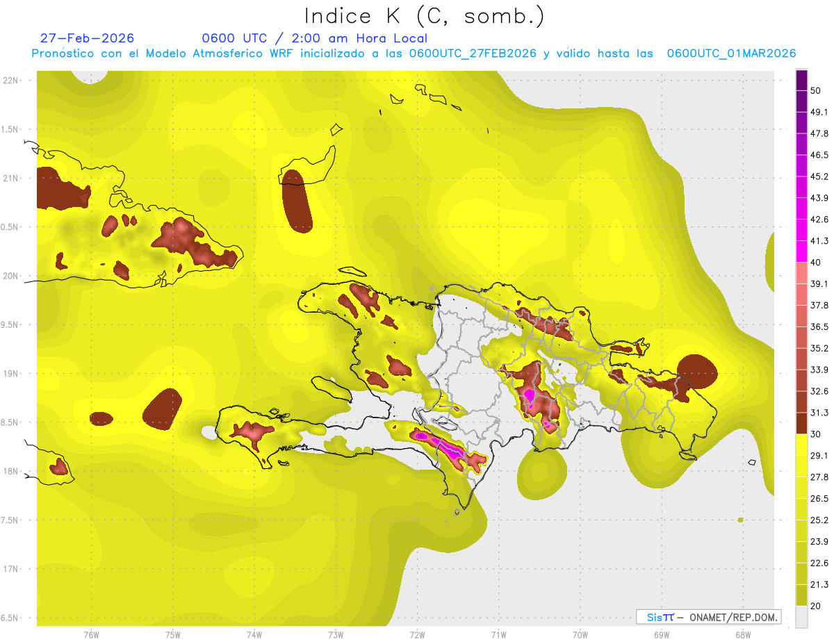Click the dark purple swatch above 50
This screenshot has width=834, height=644.
[802, 81]
